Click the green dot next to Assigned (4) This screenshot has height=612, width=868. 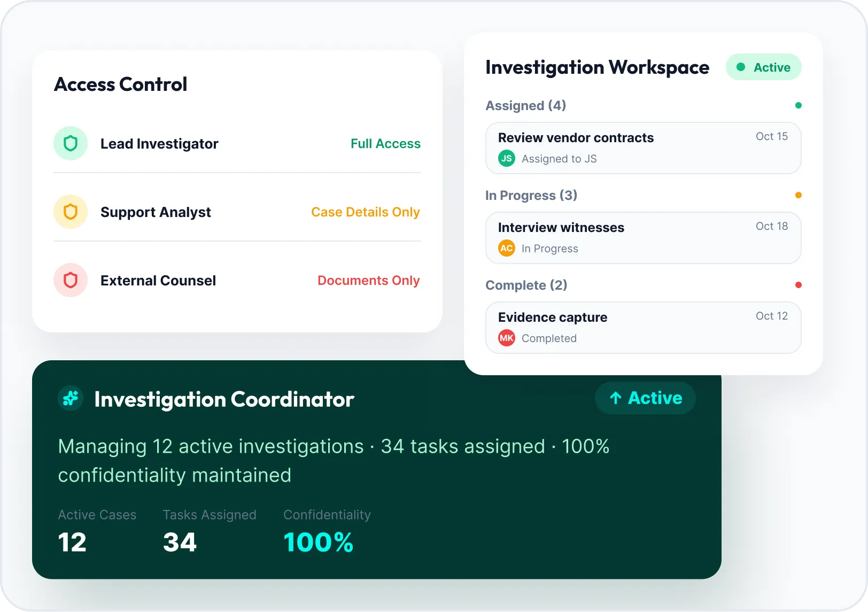(x=798, y=105)
